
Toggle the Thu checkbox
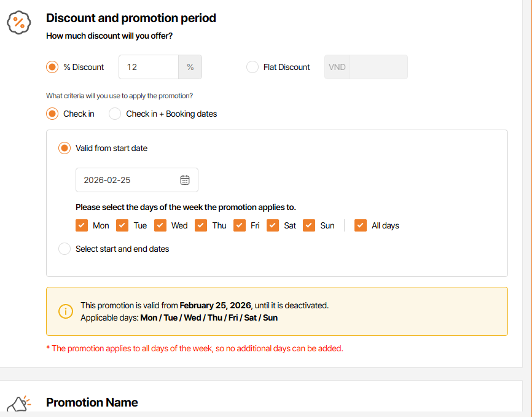click(201, 225)
